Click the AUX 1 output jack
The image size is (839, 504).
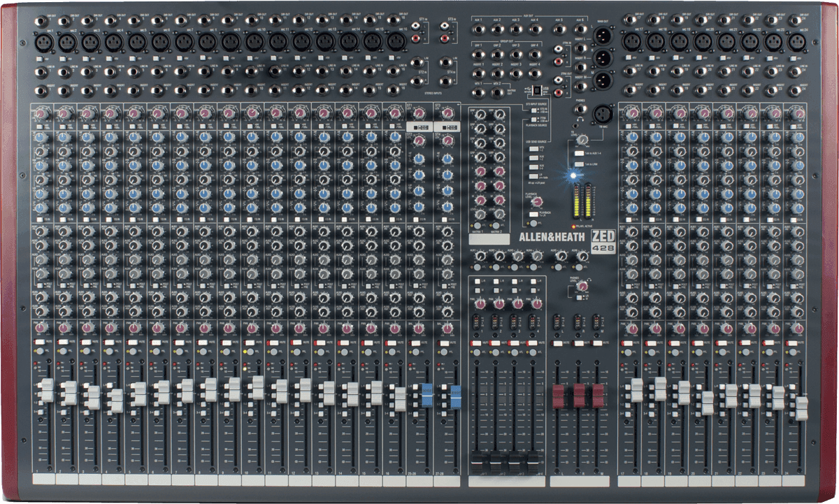(x=480, y=29)
